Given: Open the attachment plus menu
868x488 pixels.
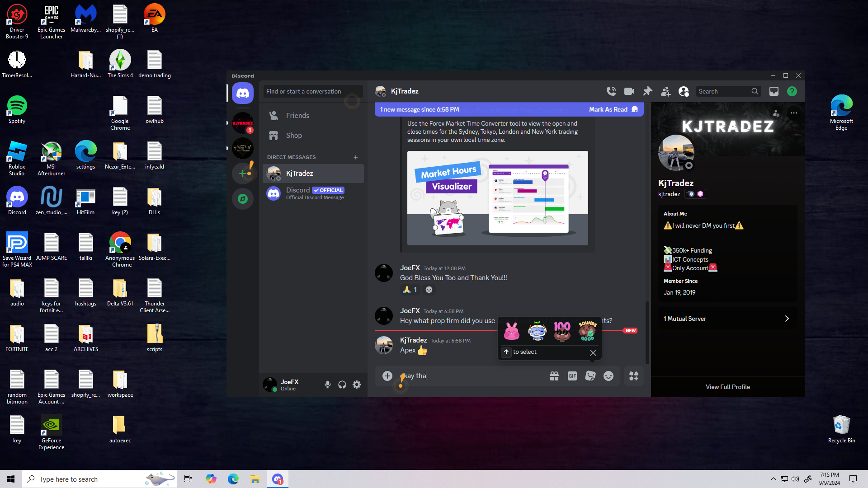Looking at the screenshot, I should pyautogui.click(x=387, y=376).
